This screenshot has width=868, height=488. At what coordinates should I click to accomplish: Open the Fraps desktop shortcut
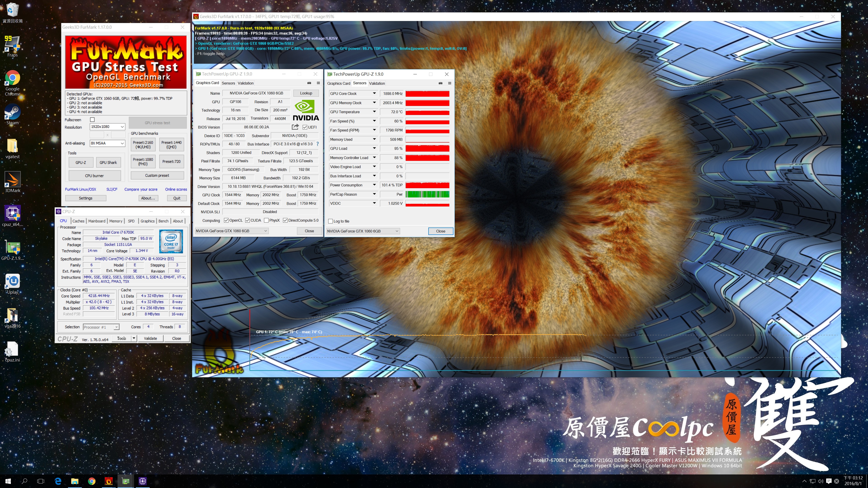pos(12,47)
